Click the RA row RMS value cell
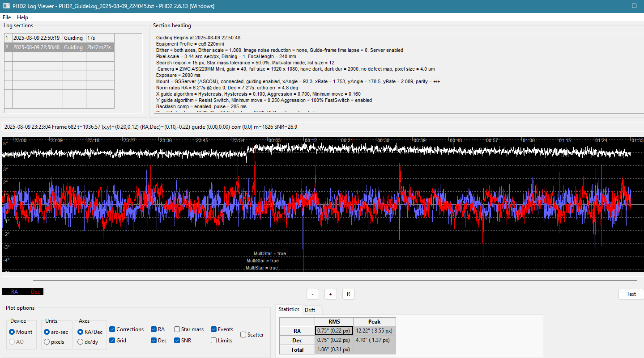Screen dimensions: 644x358 coord(334,331)
